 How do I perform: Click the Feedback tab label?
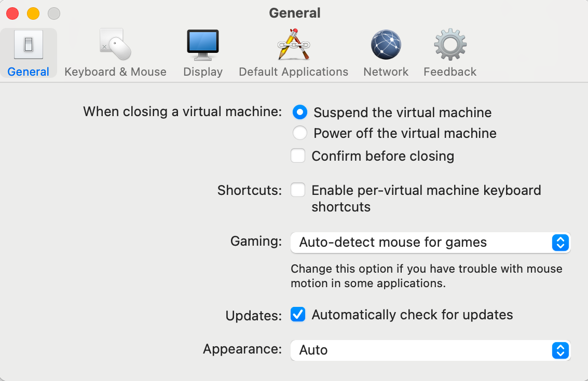click(x=450, y=72)
